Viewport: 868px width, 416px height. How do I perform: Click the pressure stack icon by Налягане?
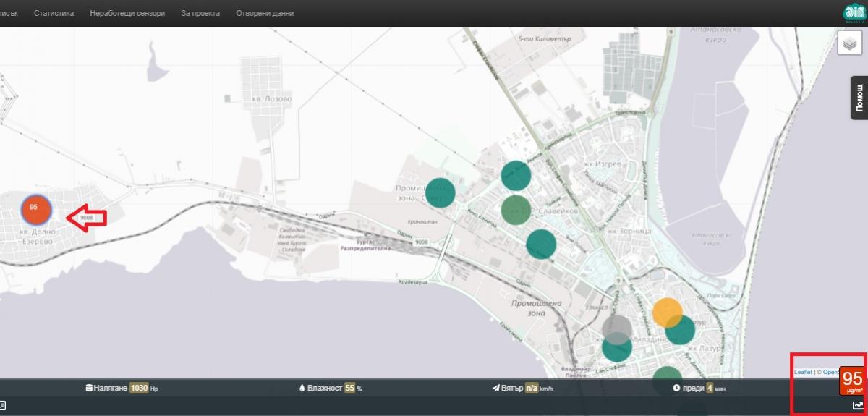point(90,389)
